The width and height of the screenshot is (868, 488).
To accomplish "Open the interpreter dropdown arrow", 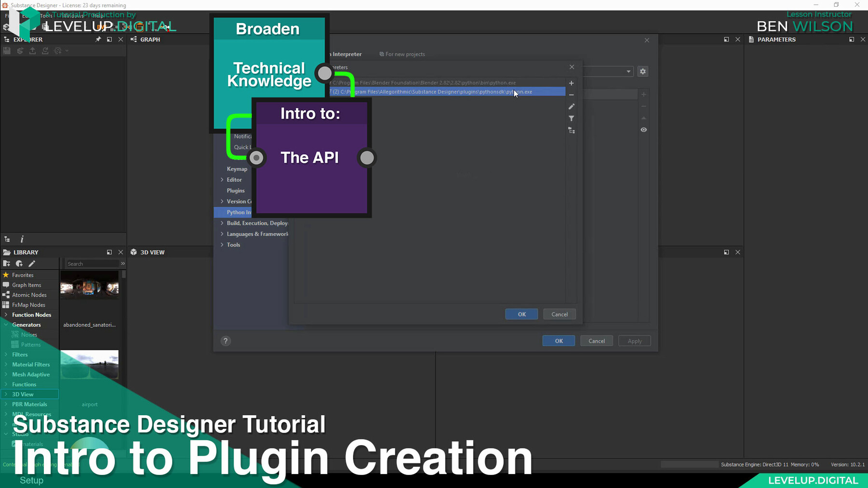I will (629, 71).
